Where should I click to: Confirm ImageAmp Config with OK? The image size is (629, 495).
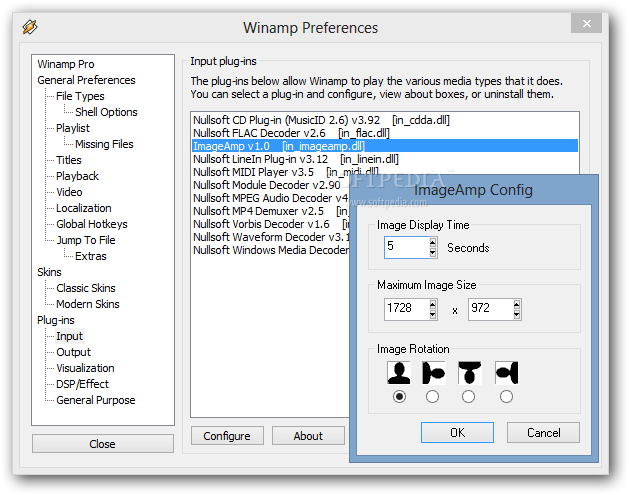[457, 432]
